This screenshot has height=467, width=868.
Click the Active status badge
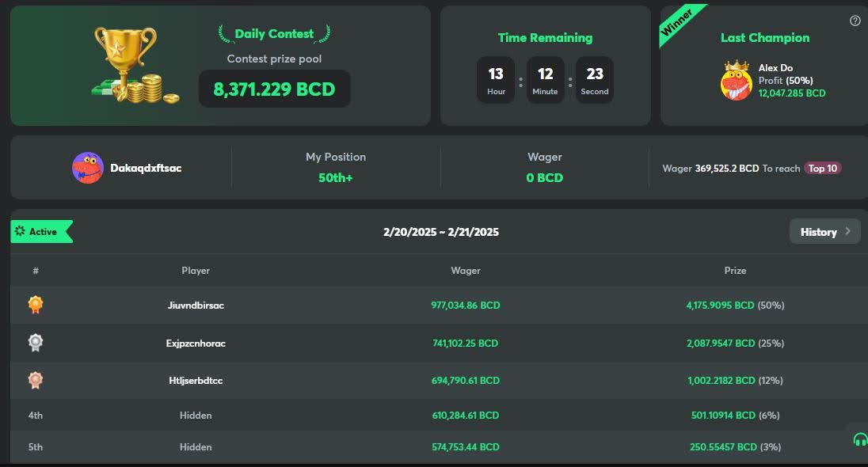41,232
